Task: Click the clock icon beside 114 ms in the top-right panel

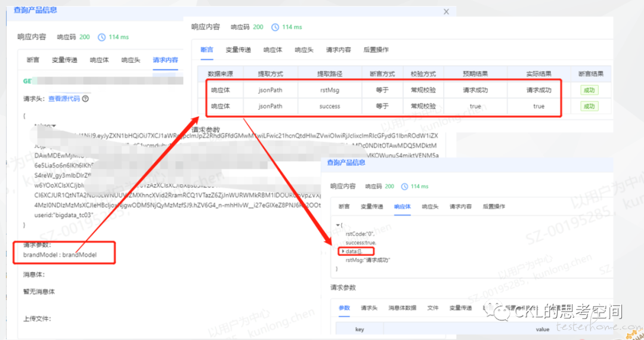Action: 275,27
